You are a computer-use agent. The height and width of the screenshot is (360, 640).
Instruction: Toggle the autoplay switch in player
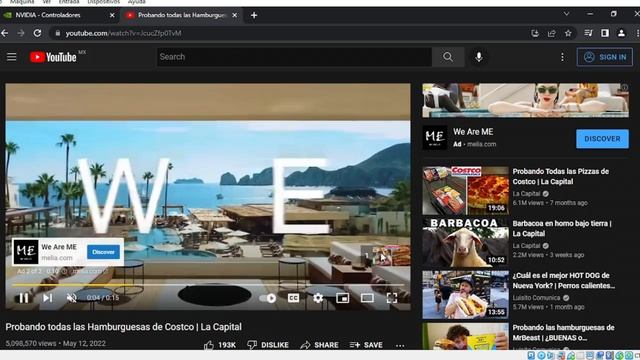point(268,298)
